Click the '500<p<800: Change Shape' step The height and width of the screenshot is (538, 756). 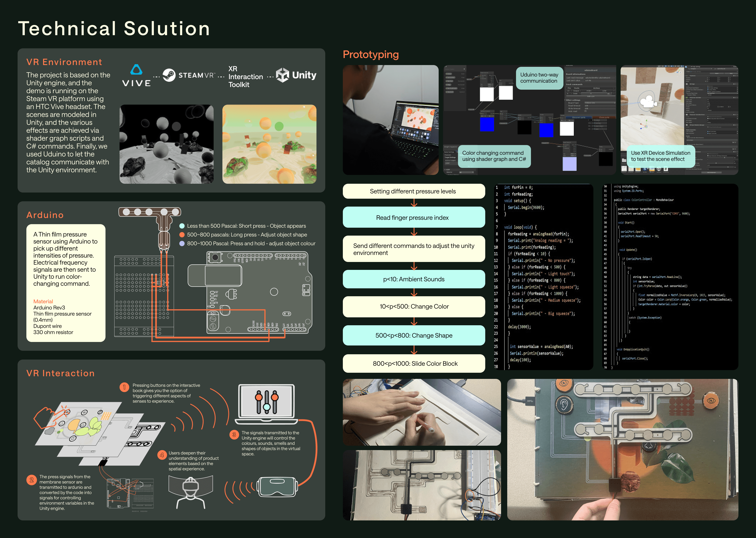click(x=413, y=335)
